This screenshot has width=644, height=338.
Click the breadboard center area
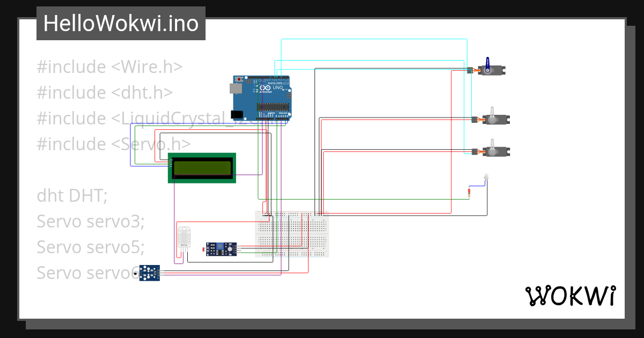click(x=292, y=233)
